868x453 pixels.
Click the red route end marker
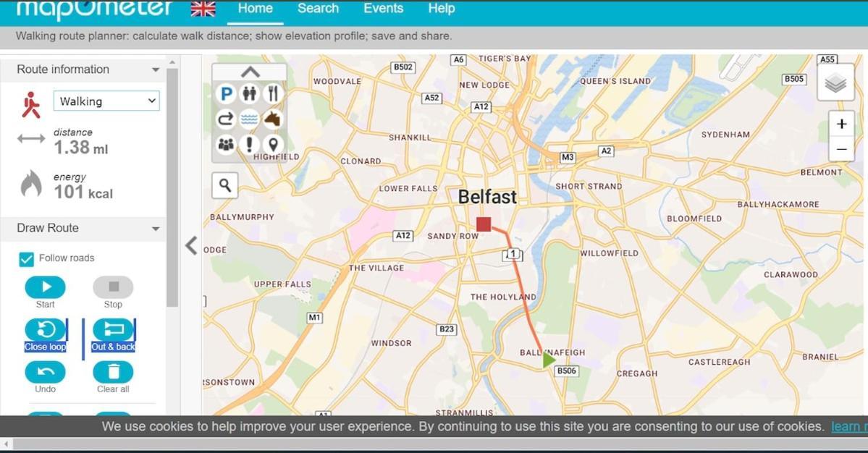coord(484,224)
